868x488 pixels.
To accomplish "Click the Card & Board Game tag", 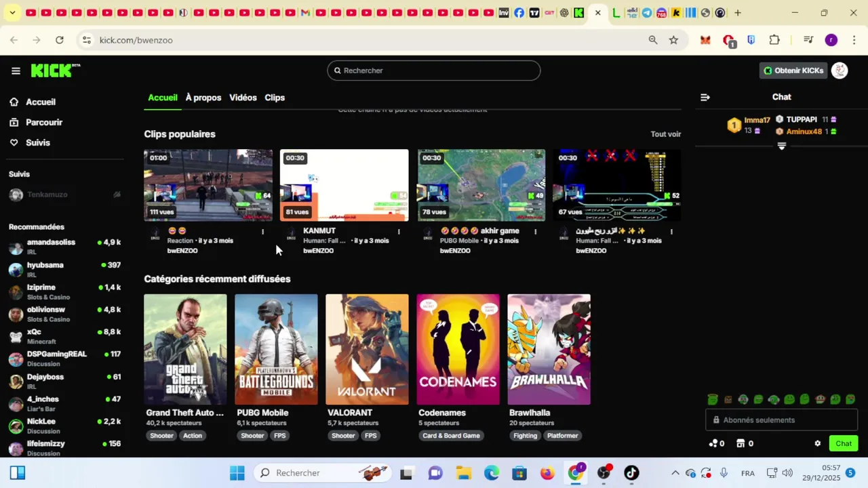I will click(451, 436).
